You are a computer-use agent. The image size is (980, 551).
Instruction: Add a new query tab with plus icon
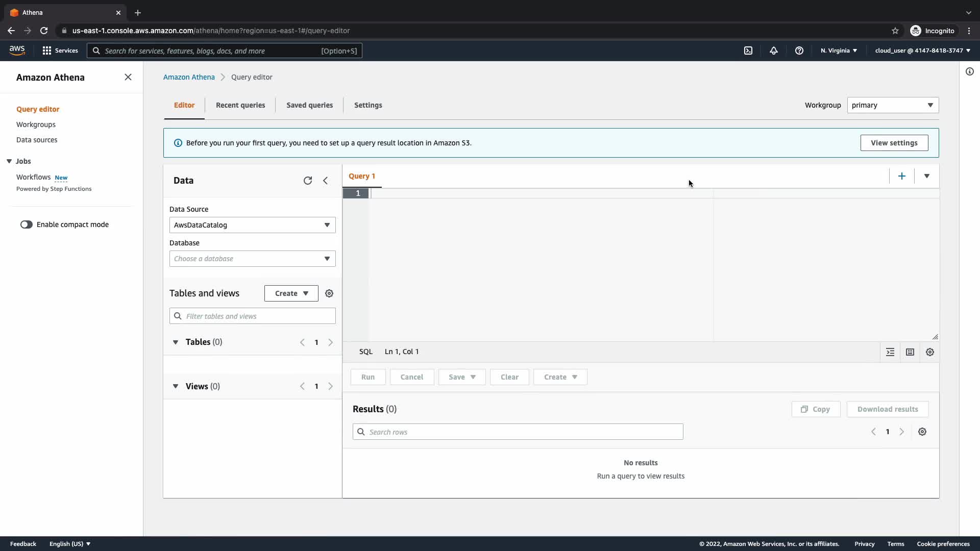pos(902,176)
